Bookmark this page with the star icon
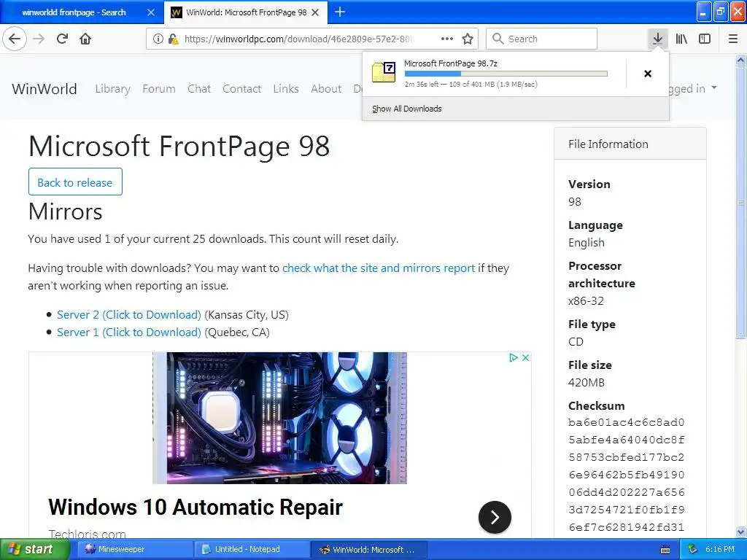The width and height of the screenshot is (747, 560). tap(468, 39)
